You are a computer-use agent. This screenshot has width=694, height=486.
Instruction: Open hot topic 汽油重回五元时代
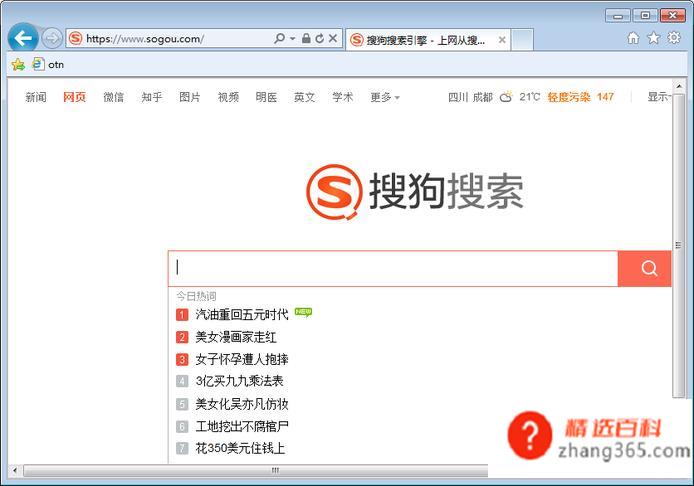242,314
